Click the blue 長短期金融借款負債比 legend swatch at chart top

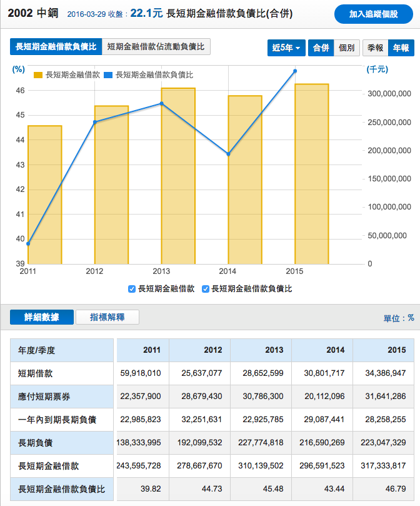(108, 75)
